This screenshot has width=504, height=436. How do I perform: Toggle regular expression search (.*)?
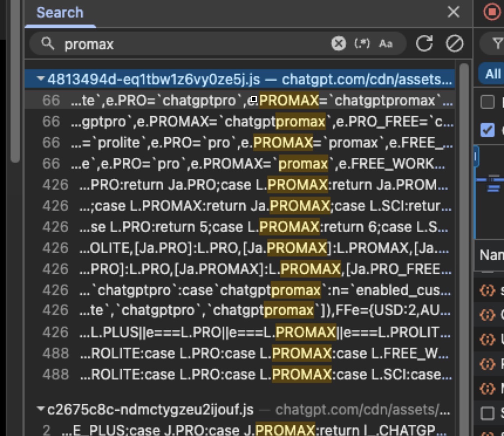click(362, 43)
